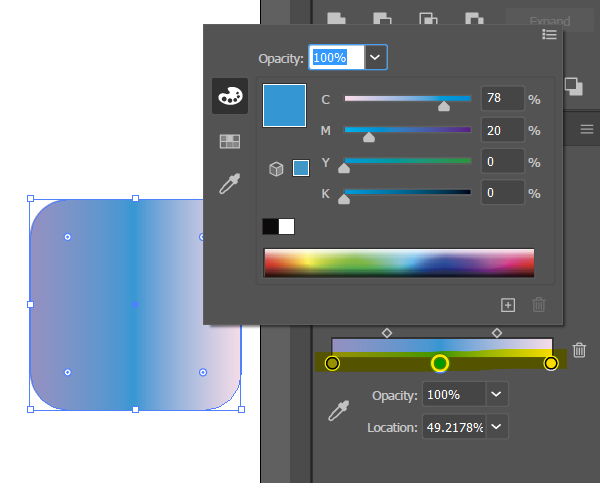This screenshot has width=600, height=483.
Task: Open the Location dropdown arrow
Action: 496,426
